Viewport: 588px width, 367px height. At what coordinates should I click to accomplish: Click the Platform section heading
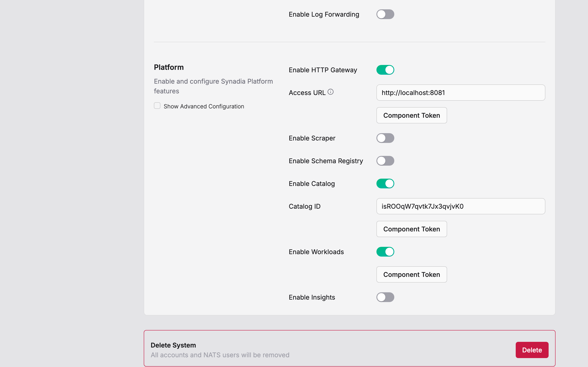169,67
